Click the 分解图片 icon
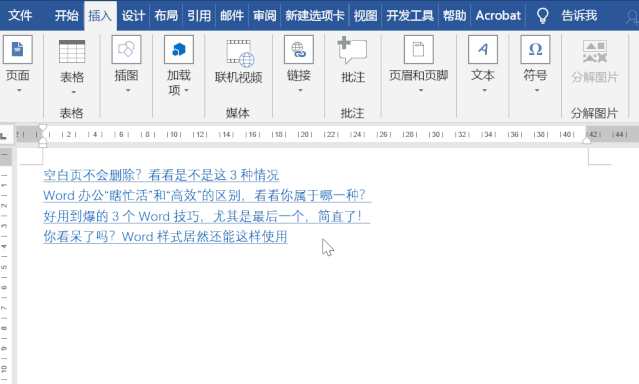The width and height of the screenshot is (639, 384). 595,51
